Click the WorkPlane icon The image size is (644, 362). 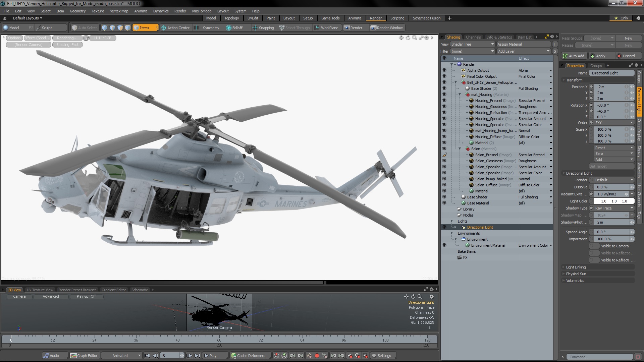pyautogui.click(x=317, y=28)
